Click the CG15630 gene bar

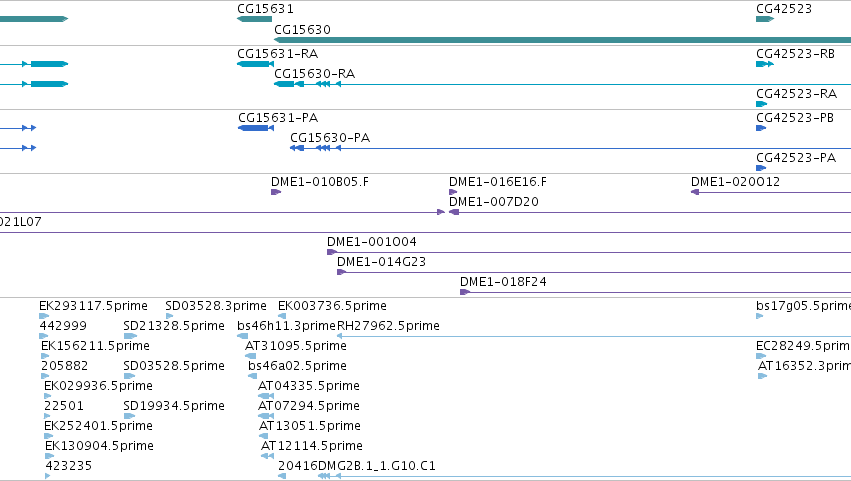tap(562, 40)
